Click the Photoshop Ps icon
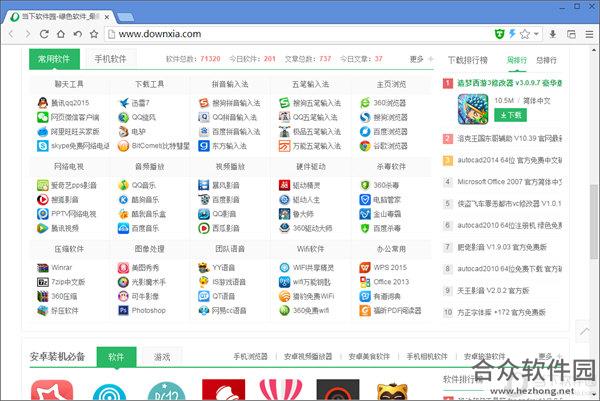Screen dimensions: 600x401 (123, 310)
